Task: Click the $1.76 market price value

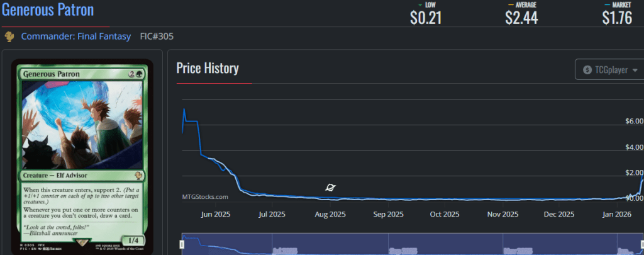Action: tap(616, 18)
